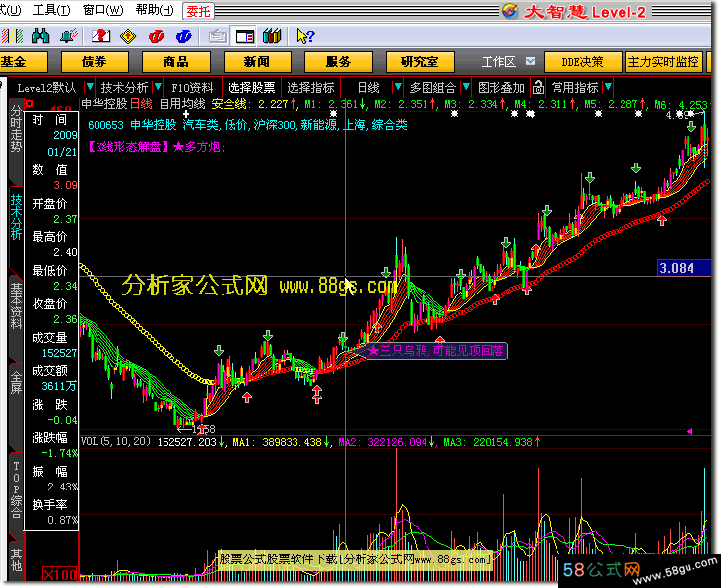Click the grayed-out clipboard toolbar icon
The width and height of the screenshot is (721, 588).
click(218, 35)
